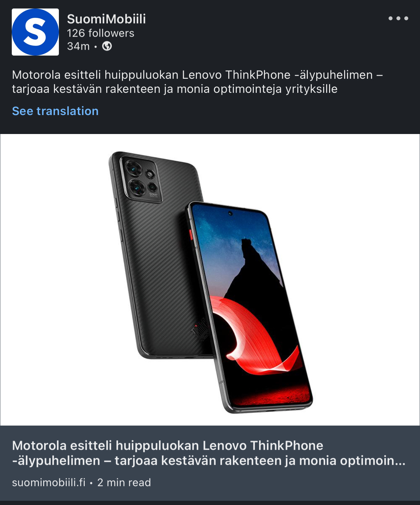This screenshot has height=505, width=420.
Task: Click the camera module on the phone's back
Action: coord(141,179)
